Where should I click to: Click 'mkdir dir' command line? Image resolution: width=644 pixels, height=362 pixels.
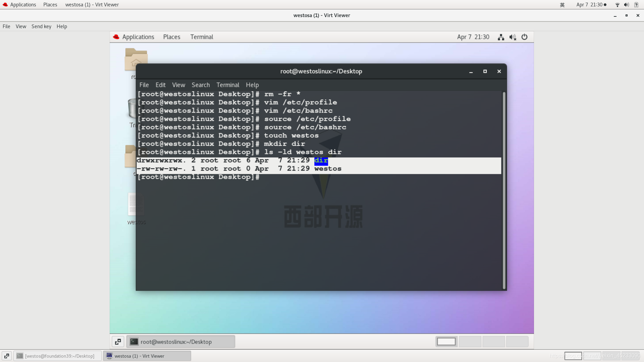284,144
